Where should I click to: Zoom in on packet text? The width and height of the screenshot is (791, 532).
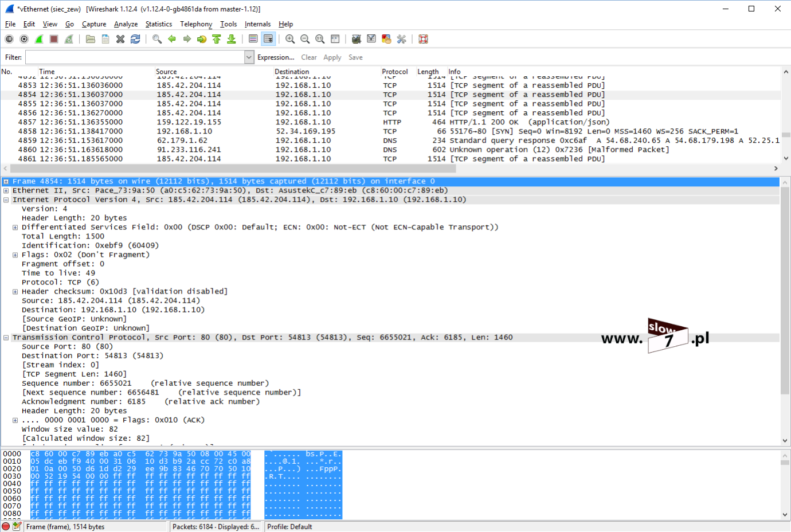coord(290,39)
